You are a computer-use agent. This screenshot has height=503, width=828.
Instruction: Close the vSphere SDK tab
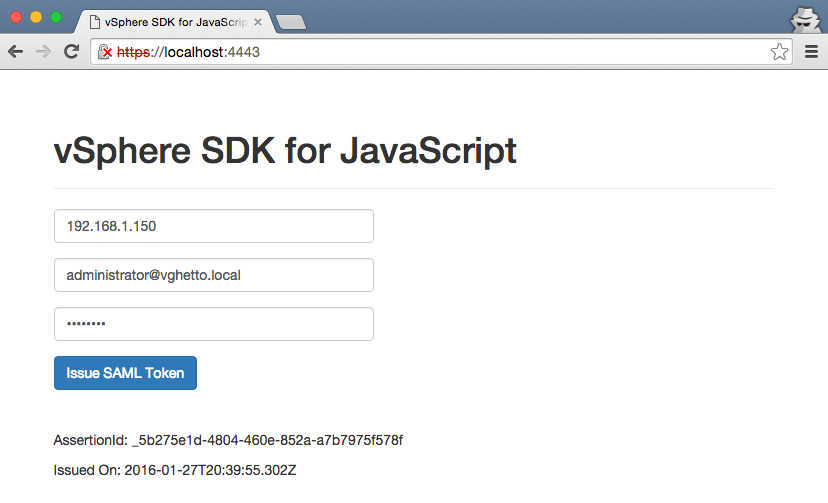[258, 22]
